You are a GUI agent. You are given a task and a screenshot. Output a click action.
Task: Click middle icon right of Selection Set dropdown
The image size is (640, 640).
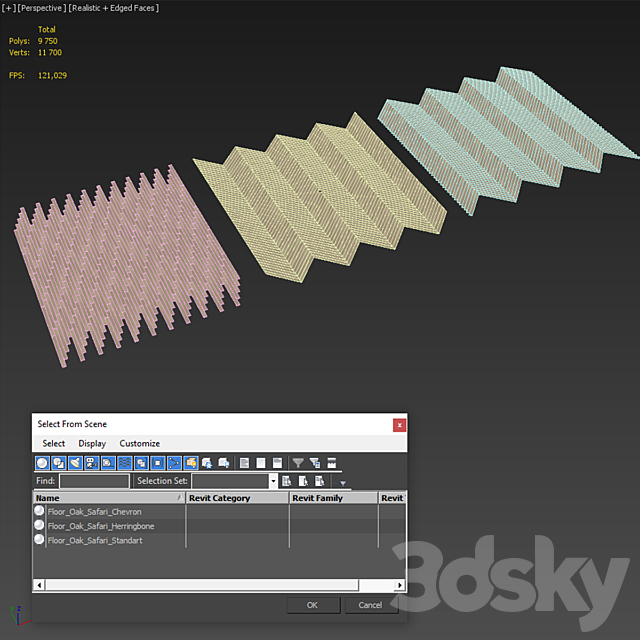click(303, 481)
